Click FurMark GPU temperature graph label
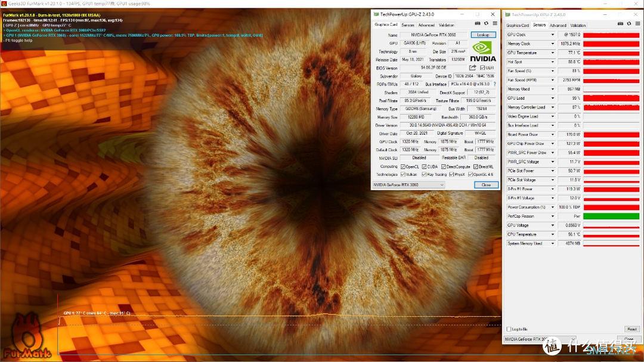Viewport: 644px width, 362px height. pos(97,313)
